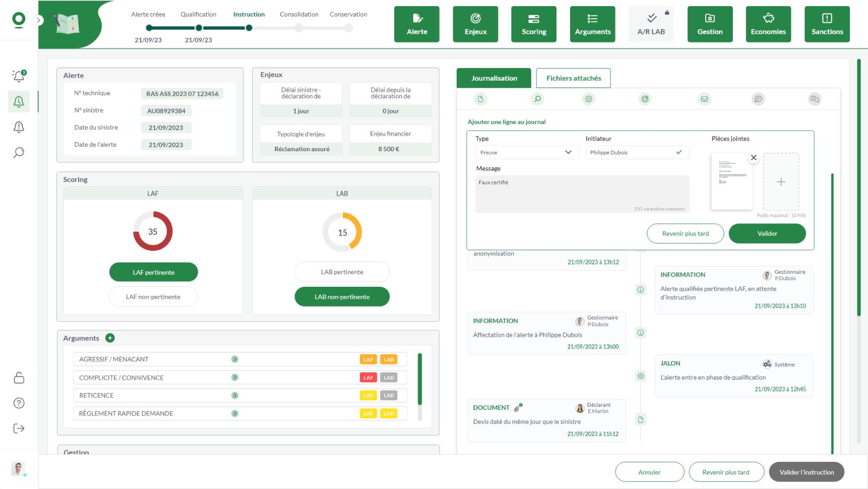Mark LAB as pertinente
The height and width of the screenshot is (489, 868).
click(x=342, y=272)
